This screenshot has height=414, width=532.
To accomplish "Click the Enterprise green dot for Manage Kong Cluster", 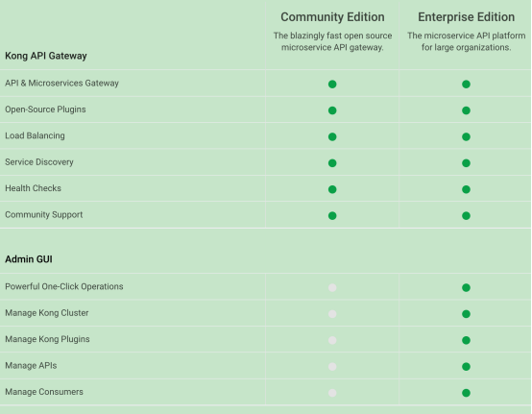I will click(x=466, y=314).
